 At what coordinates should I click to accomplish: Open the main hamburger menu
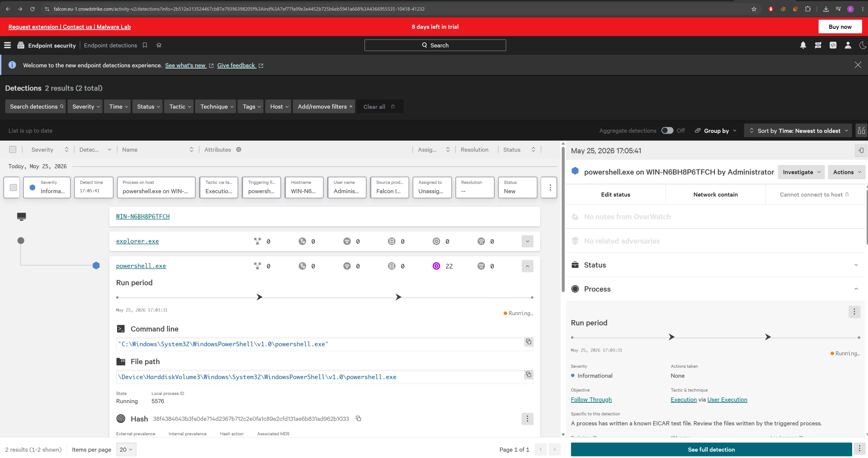tap(7, 45)
